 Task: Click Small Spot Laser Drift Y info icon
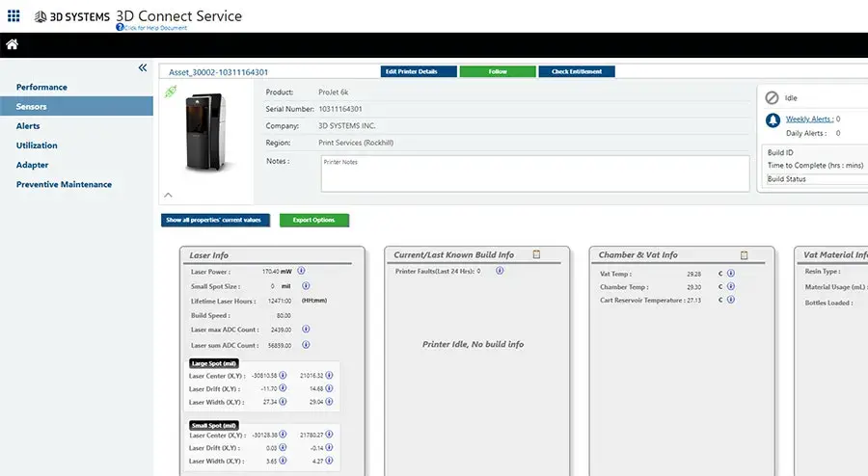pos(330,447)
